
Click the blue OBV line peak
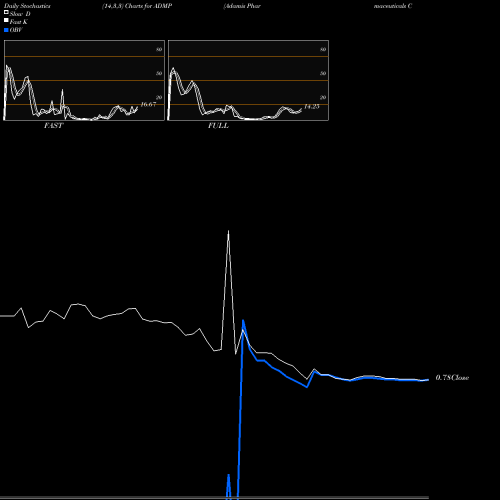(x=243, y=321)
